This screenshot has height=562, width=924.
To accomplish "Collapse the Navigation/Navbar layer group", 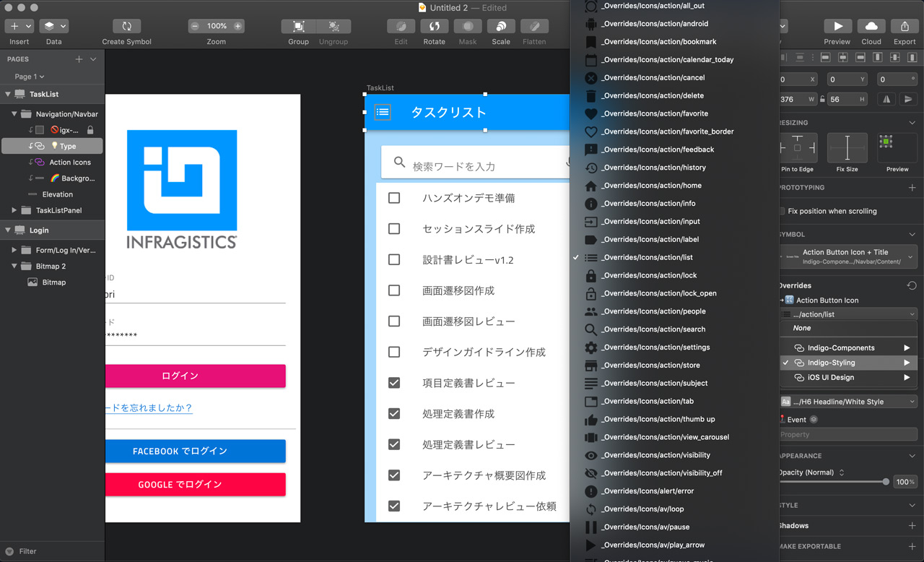I will point(14,114).
